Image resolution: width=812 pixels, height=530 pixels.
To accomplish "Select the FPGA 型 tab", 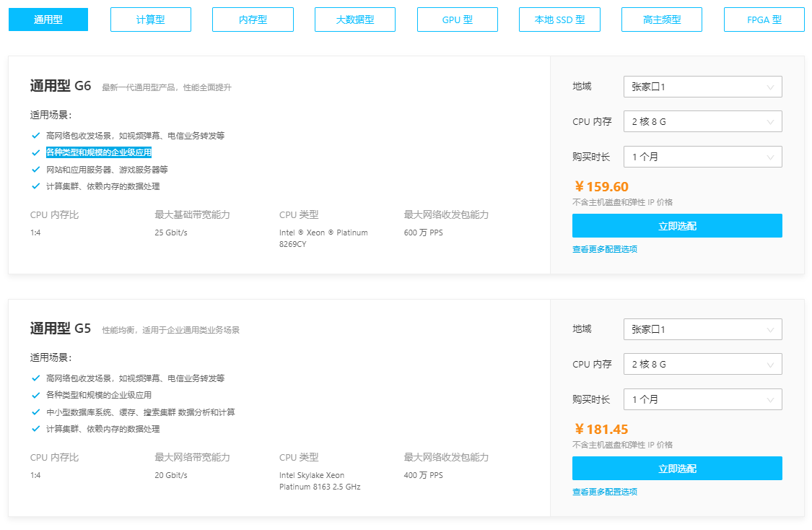I will 764,19.
